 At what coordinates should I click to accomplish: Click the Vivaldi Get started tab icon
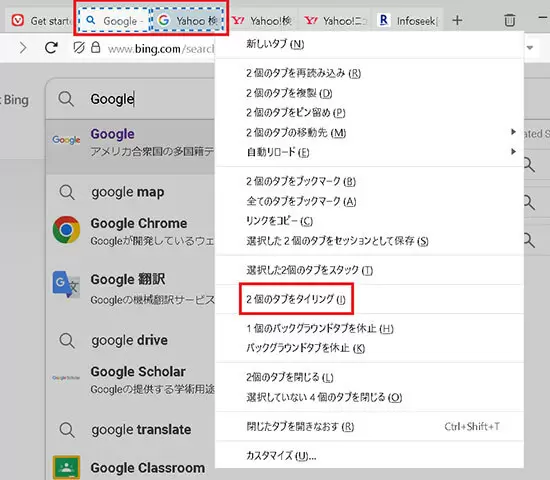click(18, 20)
